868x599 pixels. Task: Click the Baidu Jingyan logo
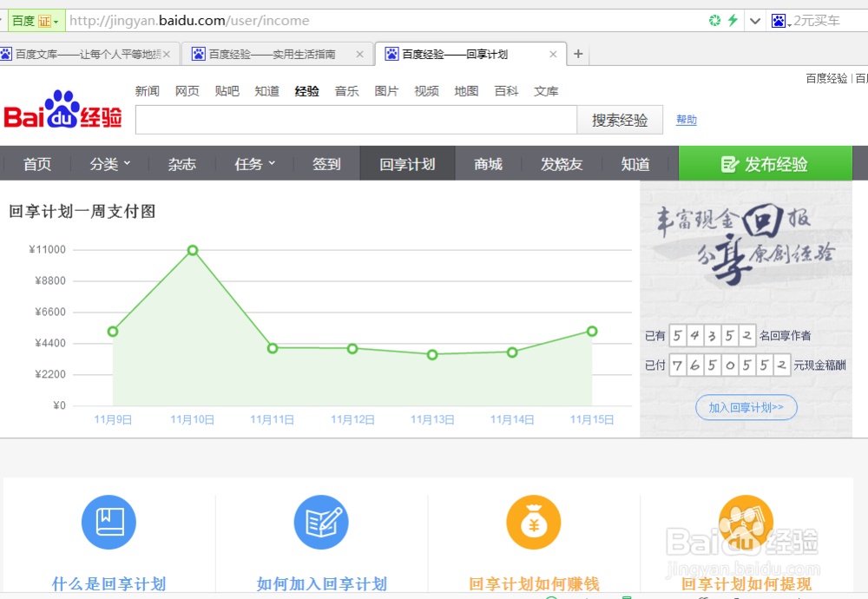tap(62, 109)
